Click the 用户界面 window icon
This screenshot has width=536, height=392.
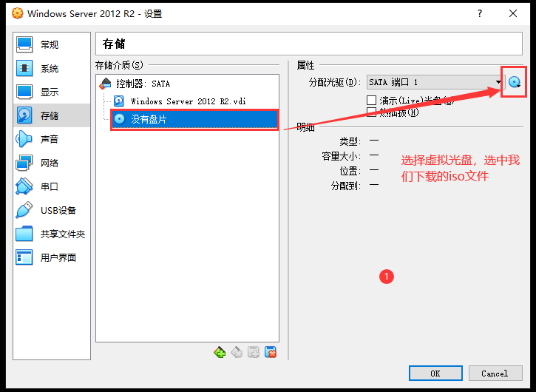[24, 257]
